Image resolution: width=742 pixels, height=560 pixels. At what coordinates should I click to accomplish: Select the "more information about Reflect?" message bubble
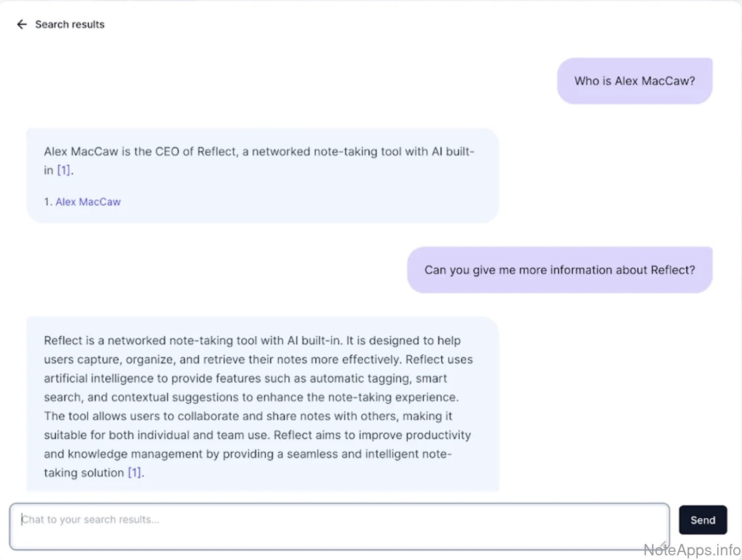pyautogui.click(x=559, y=270)
